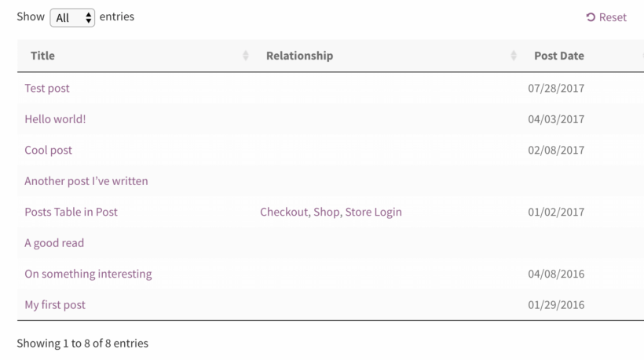Viewport: 644px width, 360px height.
Task: Sort by the Post Date header
Action: (x=558, y=56)
